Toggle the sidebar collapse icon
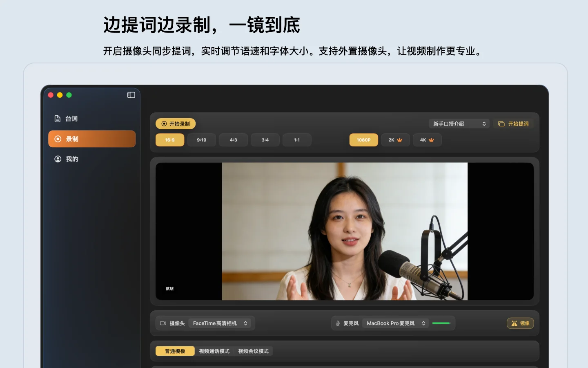The width and height of the screenshot is (588, 368). [131, 95]
